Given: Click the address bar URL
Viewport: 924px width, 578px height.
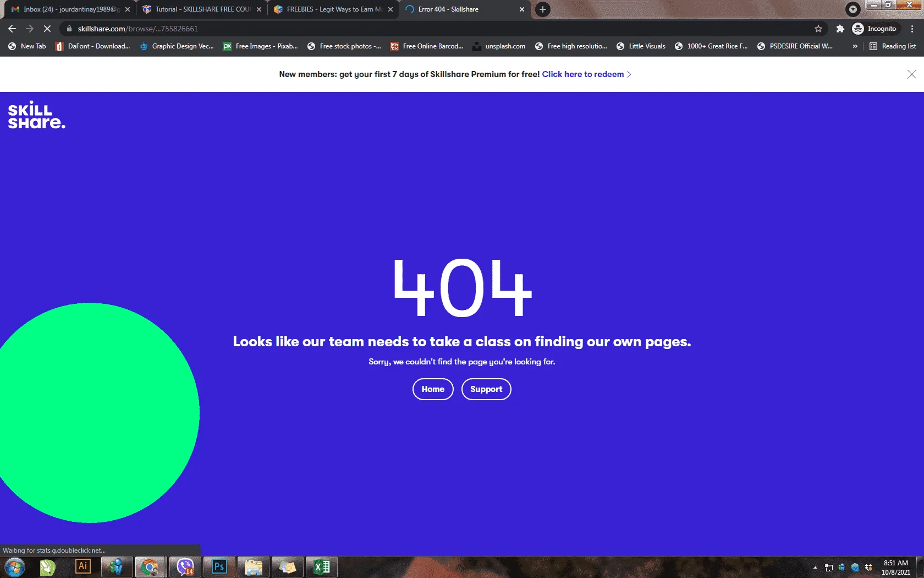Looking at the screenshot, I should point(137,29).
